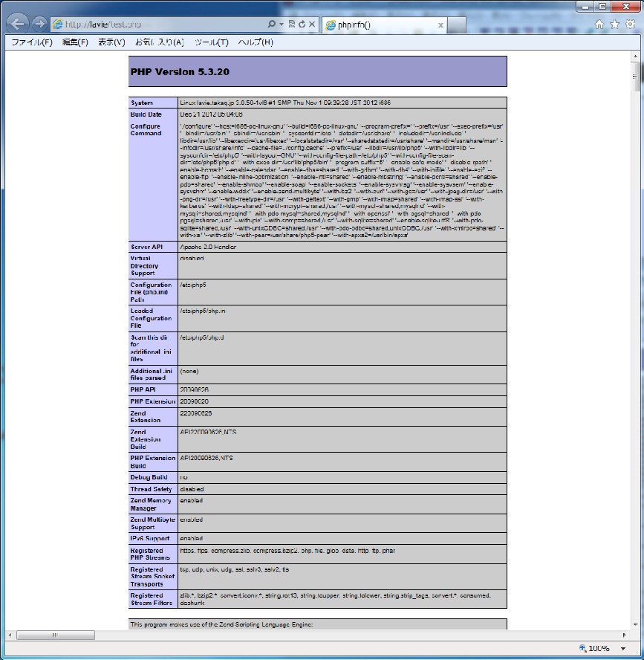Click the Virtual Directory Support label
644x660 pixels.
[144, 265]
